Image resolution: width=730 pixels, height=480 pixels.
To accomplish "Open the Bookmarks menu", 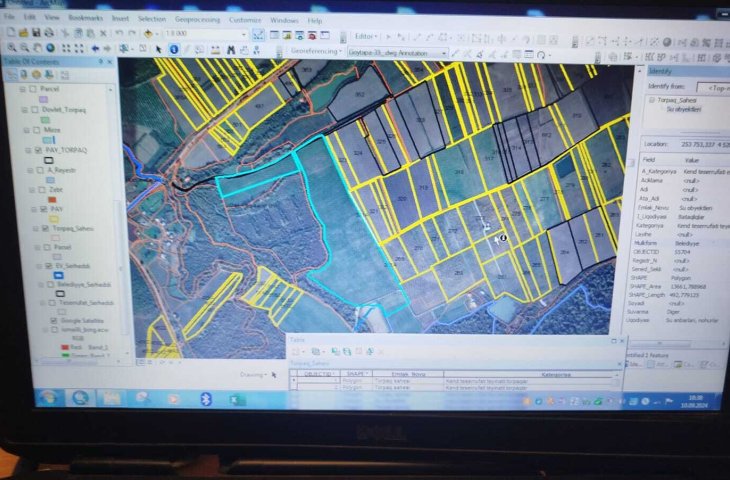I will [85, 19].
